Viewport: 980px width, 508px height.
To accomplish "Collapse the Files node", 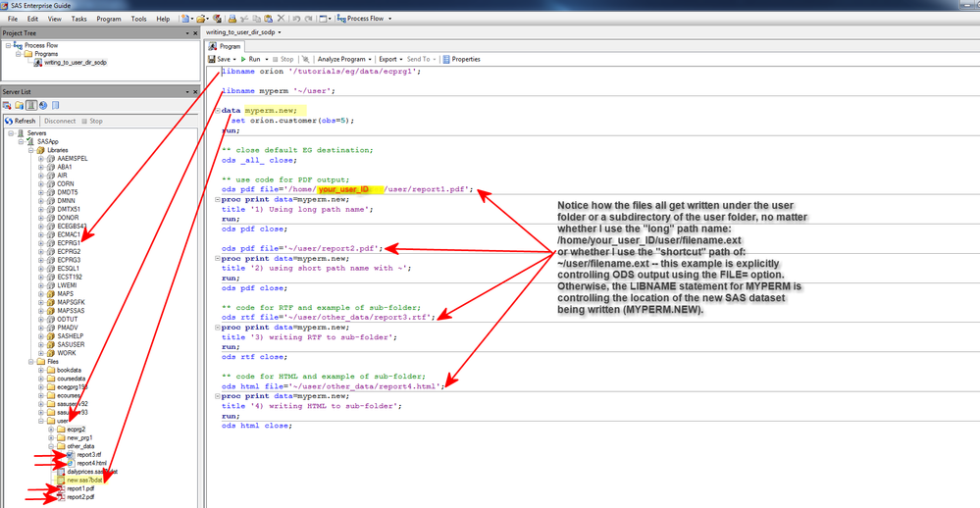I will click(x=30, y=361).
